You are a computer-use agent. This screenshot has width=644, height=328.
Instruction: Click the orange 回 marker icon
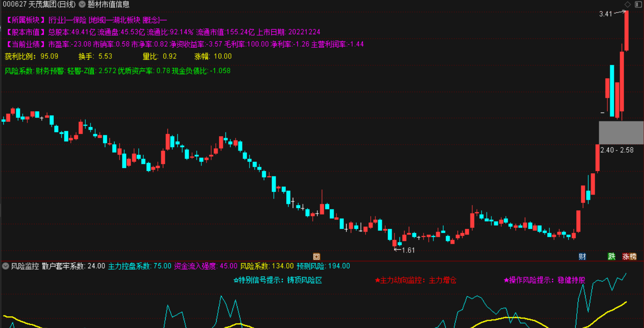316,257
